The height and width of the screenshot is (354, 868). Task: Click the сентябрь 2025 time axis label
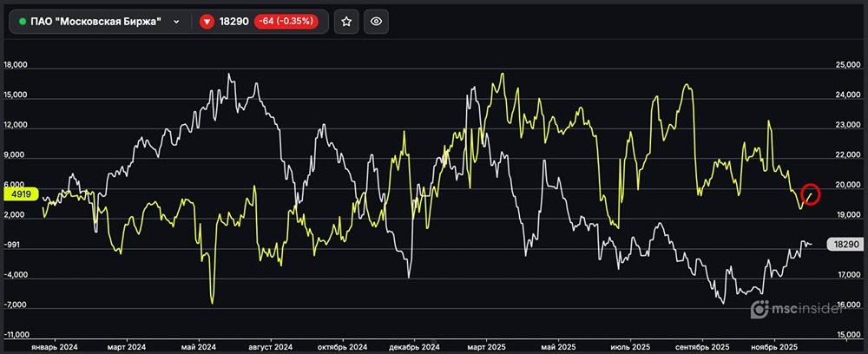702,347
